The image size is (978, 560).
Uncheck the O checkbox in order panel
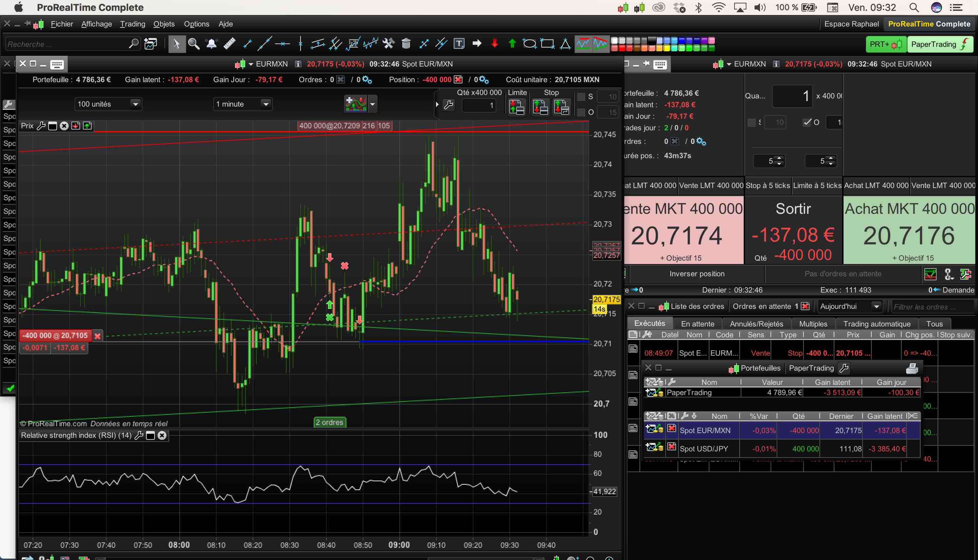pos(807,122)
